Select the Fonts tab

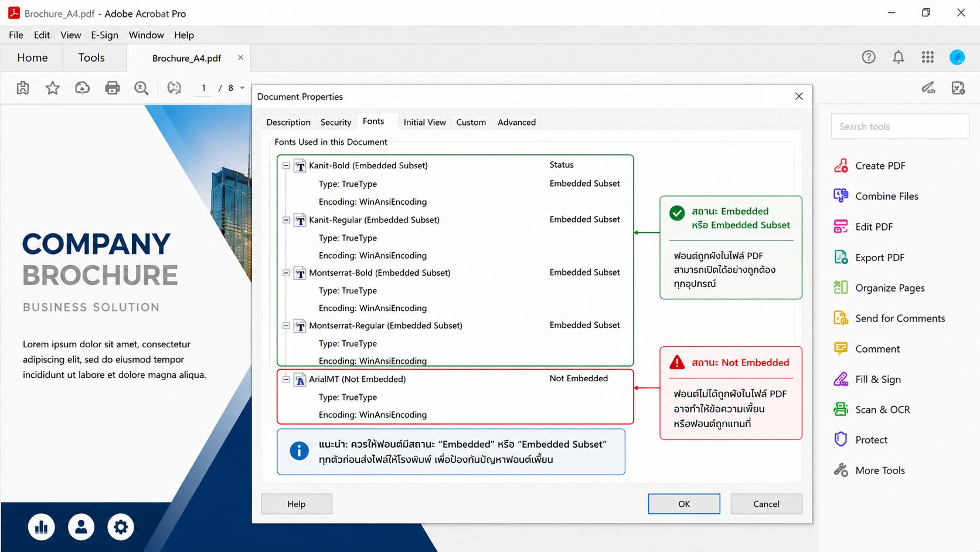[x=373, y=121]
